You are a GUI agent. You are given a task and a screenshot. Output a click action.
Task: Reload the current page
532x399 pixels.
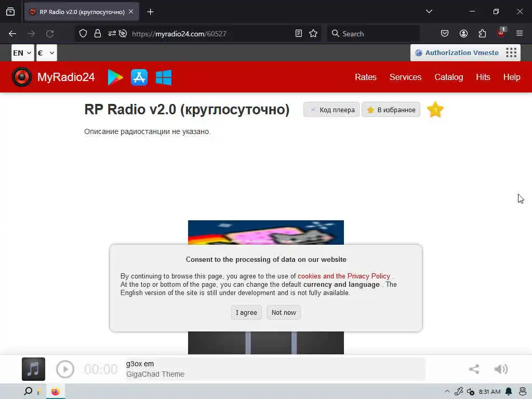tap(50, 34)
